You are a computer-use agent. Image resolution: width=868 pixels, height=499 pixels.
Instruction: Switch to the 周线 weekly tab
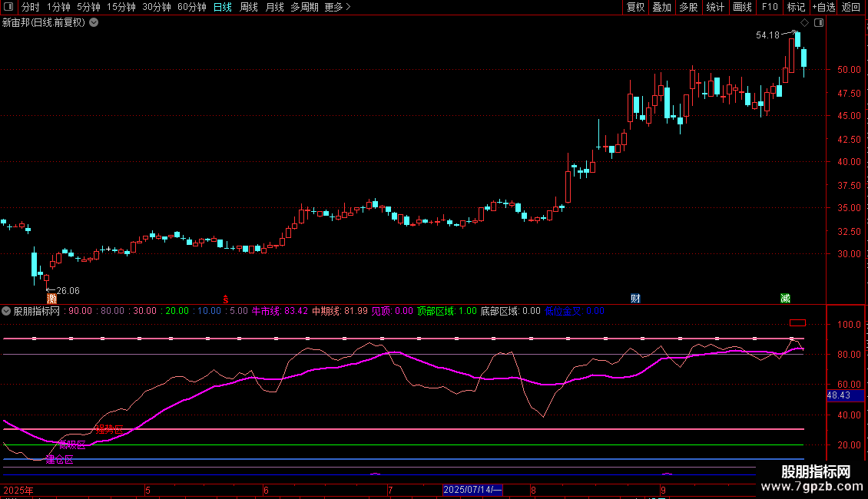(249, 8)
